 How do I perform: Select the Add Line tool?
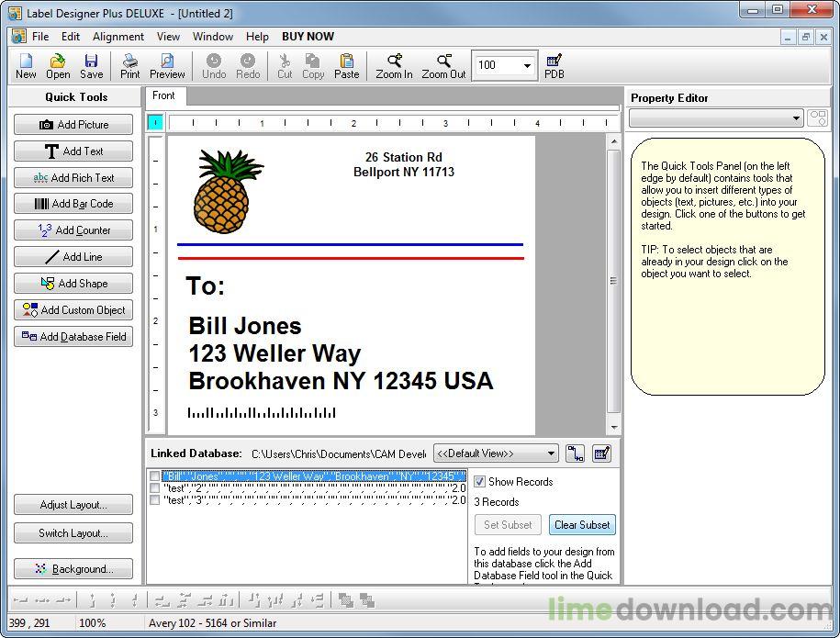coord(73,257)
